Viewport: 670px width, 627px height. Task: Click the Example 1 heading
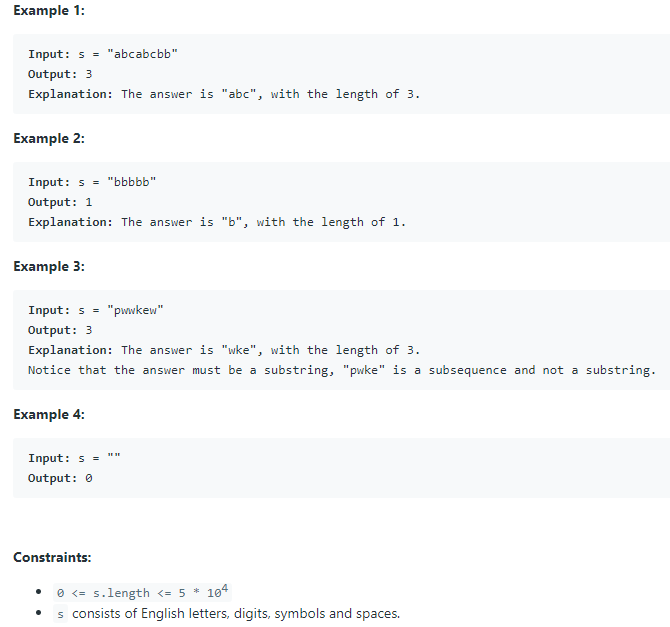click(49, 11)
